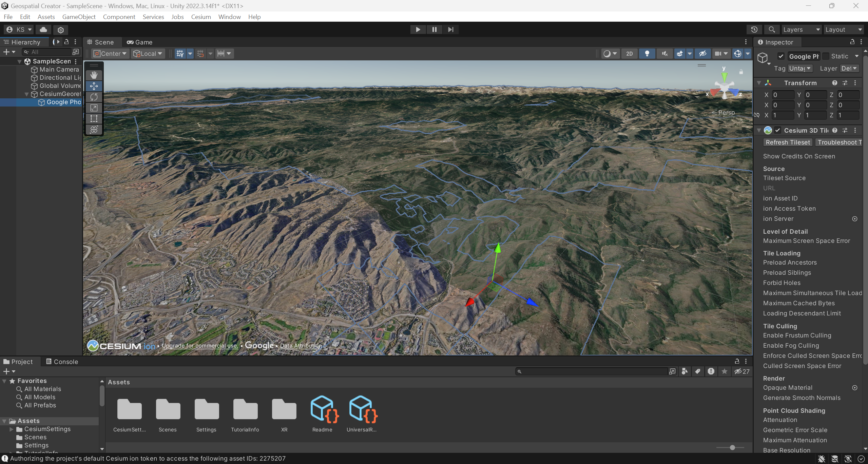Click the Position X input field
Screen dimensions: 868x464
click(x=783, y=95)
